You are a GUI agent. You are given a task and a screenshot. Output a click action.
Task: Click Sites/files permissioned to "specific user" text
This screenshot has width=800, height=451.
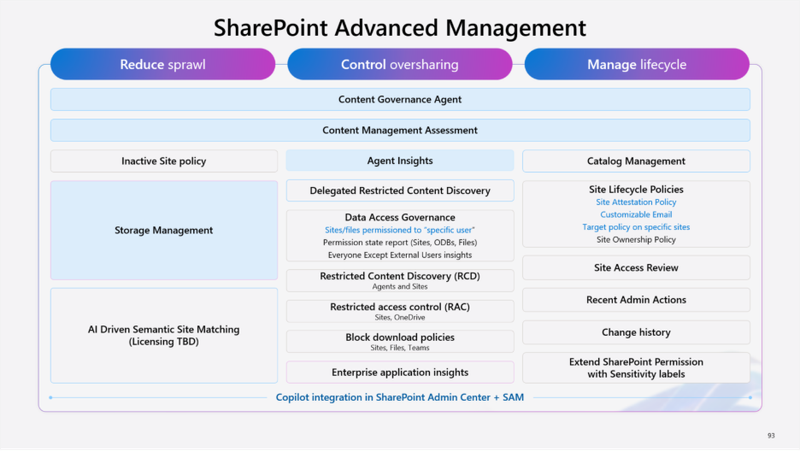(x=400, y=230)
